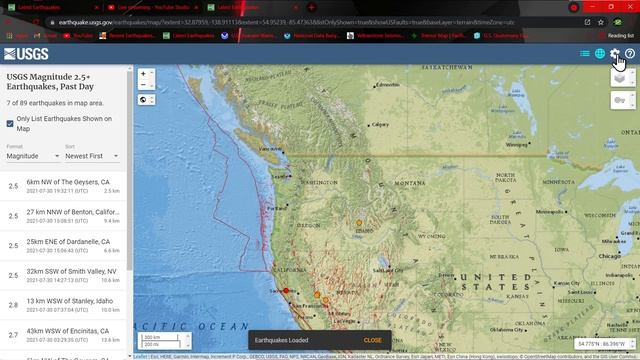This screenshot has height=360, width=640.
Task: Open the YouTube bookmark
Action: pyautogui.click(x=78, y=36)
